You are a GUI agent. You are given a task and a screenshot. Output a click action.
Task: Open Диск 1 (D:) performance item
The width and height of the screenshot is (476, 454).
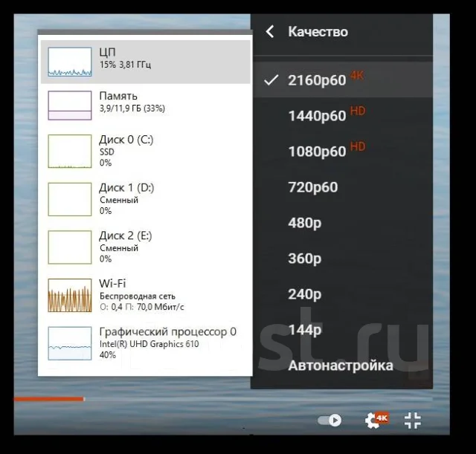click(x=146, y=199)
